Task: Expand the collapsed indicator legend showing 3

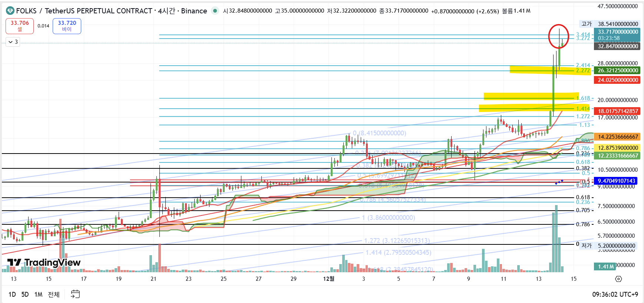Action: (x=12, y=42)
